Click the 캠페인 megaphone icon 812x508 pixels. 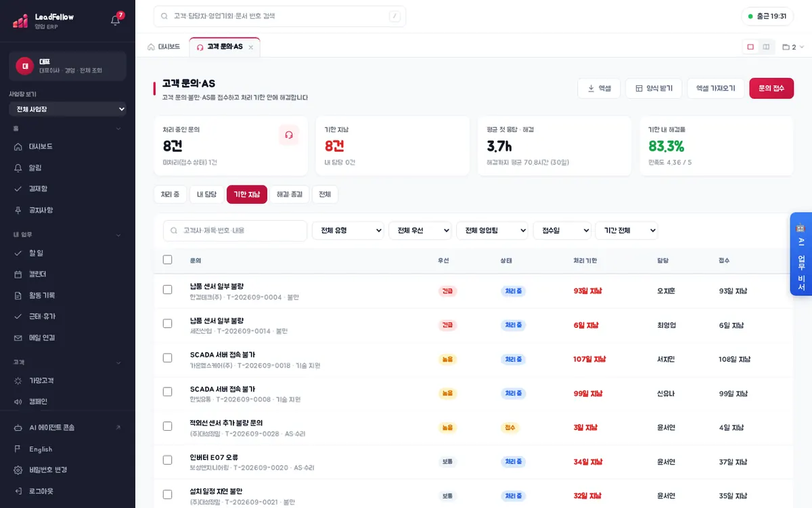tap(18, 402)
